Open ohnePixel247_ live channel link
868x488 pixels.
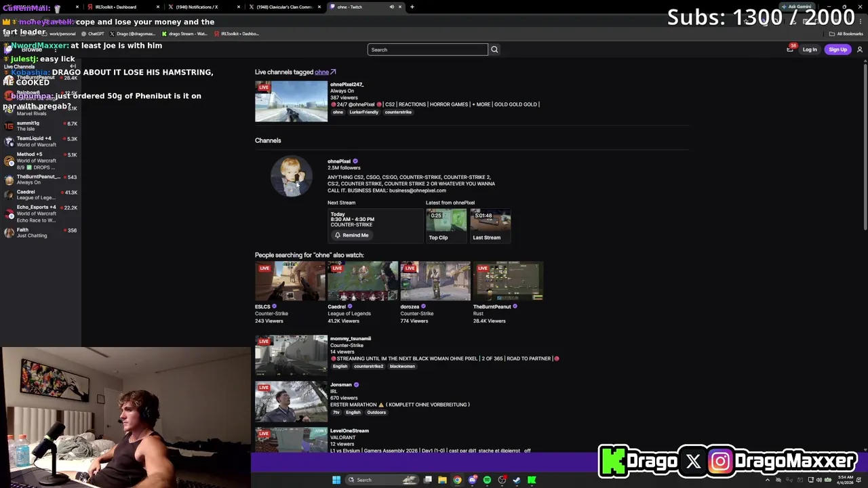(347, 84)
